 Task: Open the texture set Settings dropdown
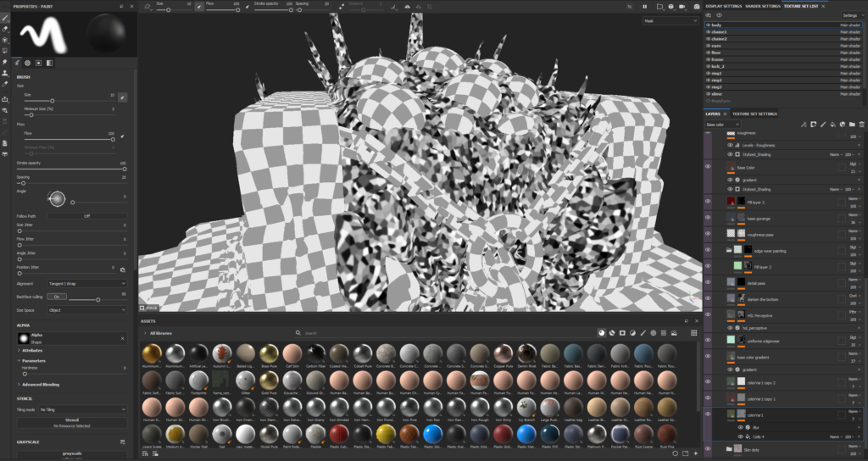pos(852,15)
